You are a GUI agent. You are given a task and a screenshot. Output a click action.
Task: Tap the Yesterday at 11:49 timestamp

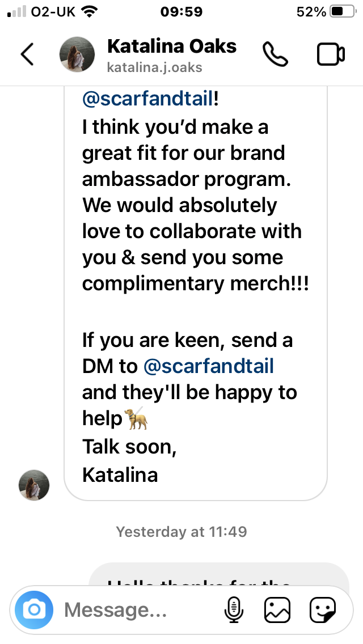[181, 532]
